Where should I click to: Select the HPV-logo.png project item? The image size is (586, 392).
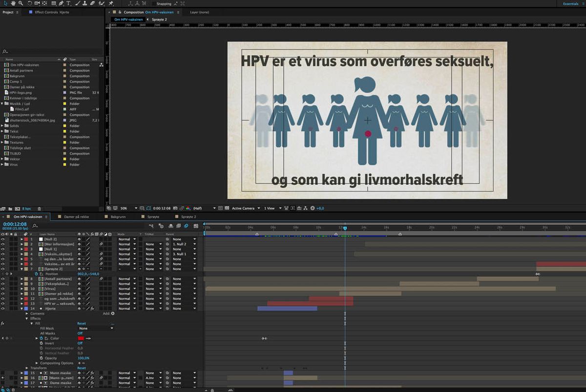coord(20,92)
